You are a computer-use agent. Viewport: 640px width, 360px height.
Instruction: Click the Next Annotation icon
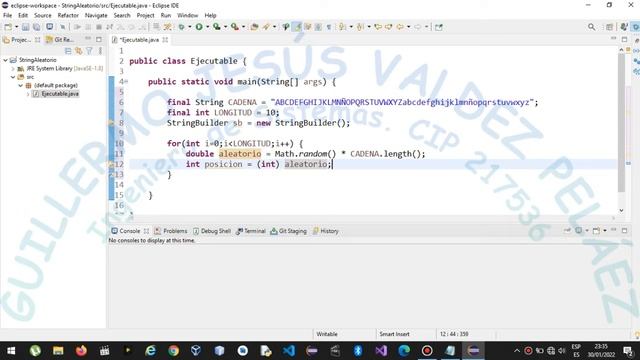tap(342, 27)
